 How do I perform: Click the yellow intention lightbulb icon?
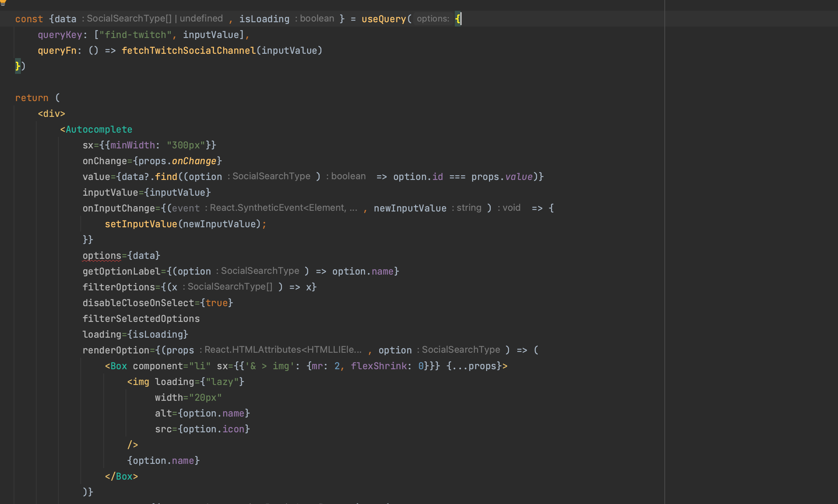3,3
